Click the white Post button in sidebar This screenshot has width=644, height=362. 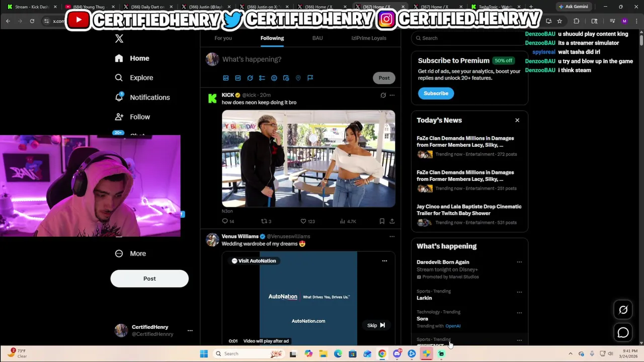tap(149, 279)
